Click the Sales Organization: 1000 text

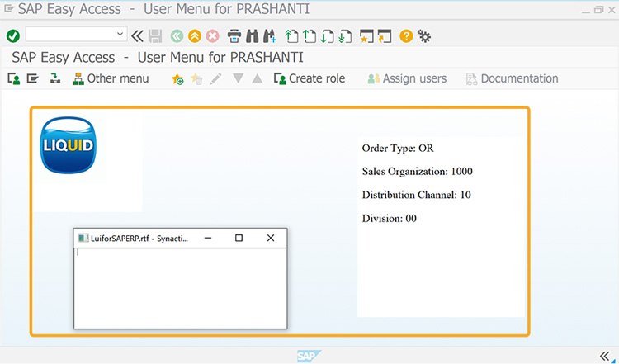pyautogui.click(x=418, y=172)
